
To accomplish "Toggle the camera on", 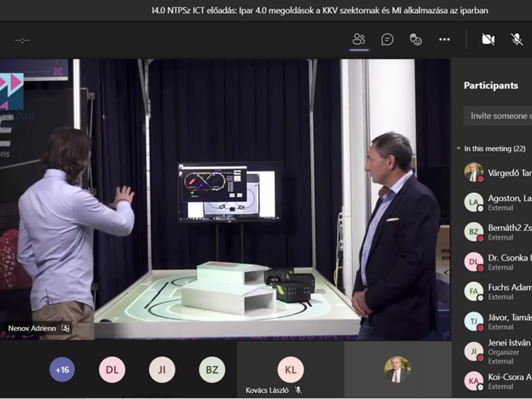I will tap(488, 40).
